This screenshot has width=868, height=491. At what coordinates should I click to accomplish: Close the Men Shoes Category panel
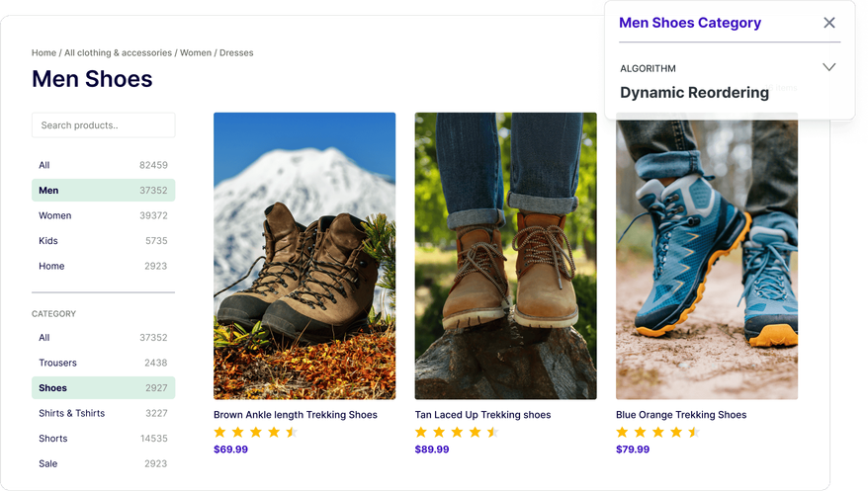(x=828, y=23)
